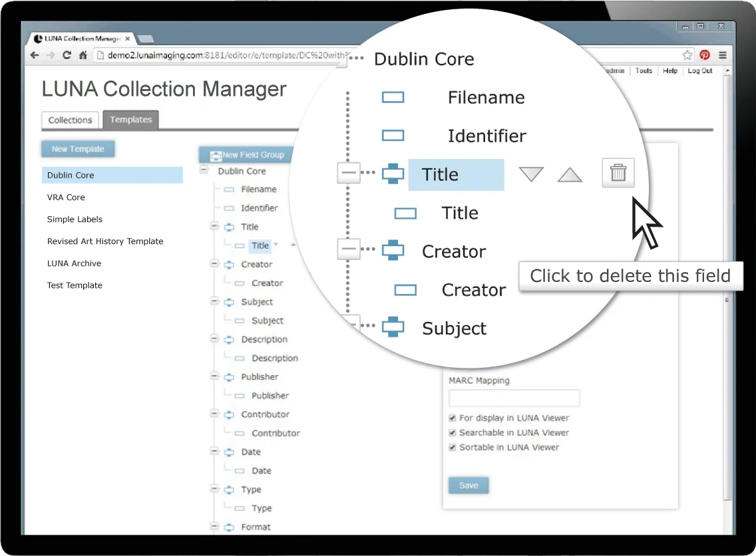756x556 pixels.
Task: Select the Test Template entry
Action: click(75, 286)
